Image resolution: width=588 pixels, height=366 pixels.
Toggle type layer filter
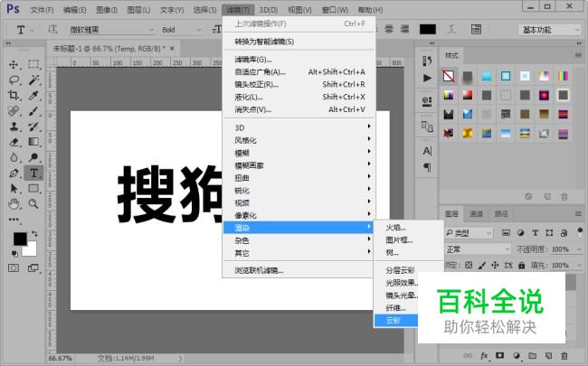click(x=536, y=233)
